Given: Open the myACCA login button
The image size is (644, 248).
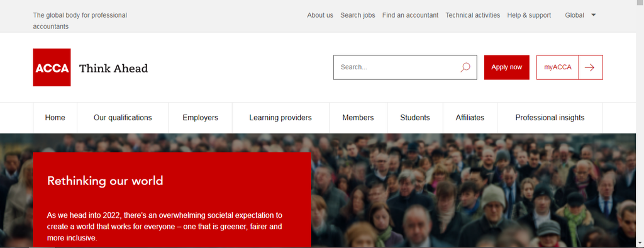Looking at the screenshot, I should tap(558, 67).
